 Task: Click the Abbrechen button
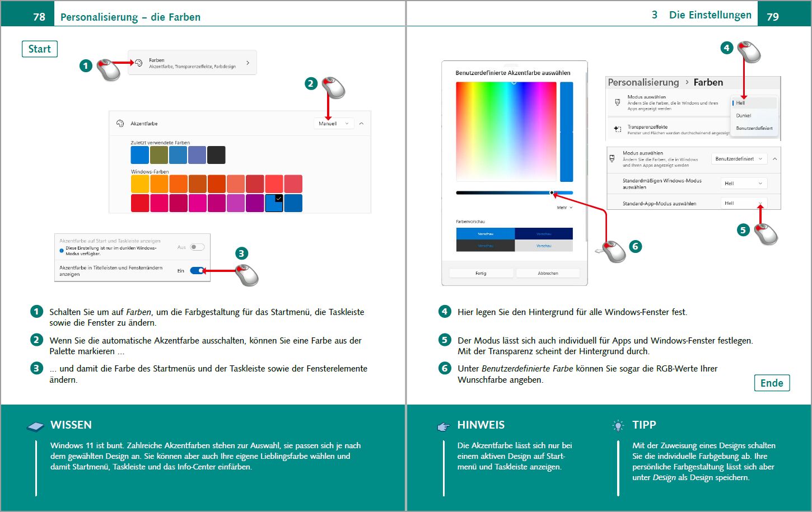click(x=548, y=273)
